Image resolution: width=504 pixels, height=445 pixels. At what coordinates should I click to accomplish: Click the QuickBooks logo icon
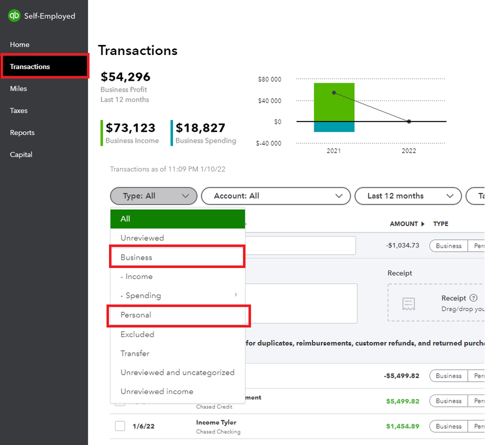tap(14, 16)
